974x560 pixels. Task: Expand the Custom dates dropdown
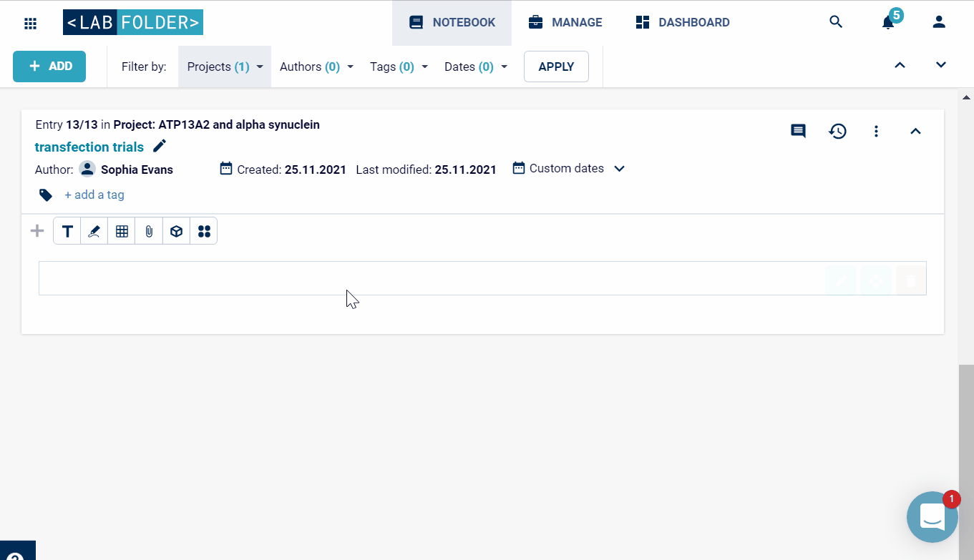coord(569,169)
